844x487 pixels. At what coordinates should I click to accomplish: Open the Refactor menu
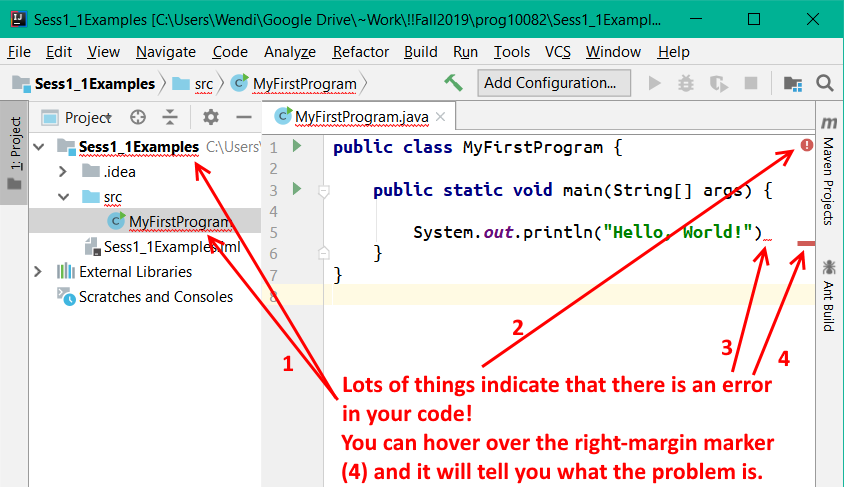click(x=361, y=52)
